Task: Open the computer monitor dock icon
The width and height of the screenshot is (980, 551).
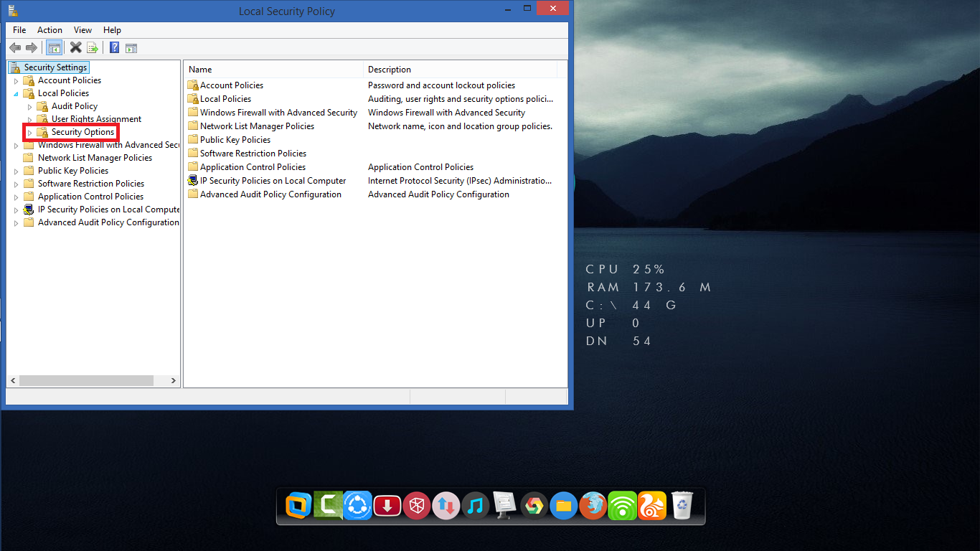Action: coord(504,506)
